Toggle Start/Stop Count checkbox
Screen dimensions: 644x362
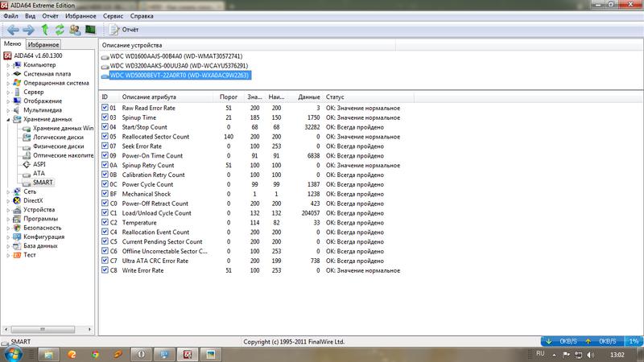coord(105,126)
